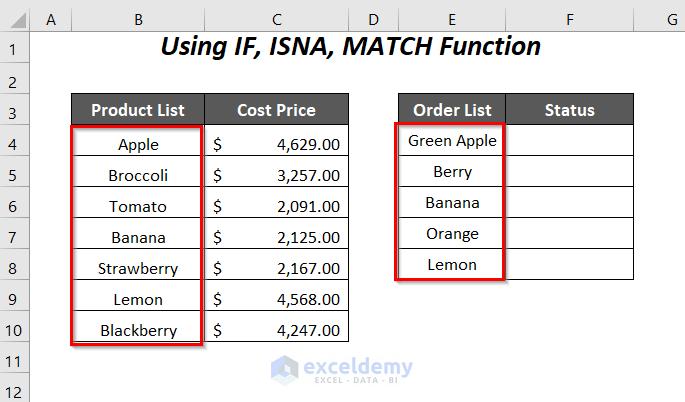Click the empty Status cell beside Berry
Image resolution: width=685 pixels, height=402 pixels.
pyautogui.click(x=569, y=172)
